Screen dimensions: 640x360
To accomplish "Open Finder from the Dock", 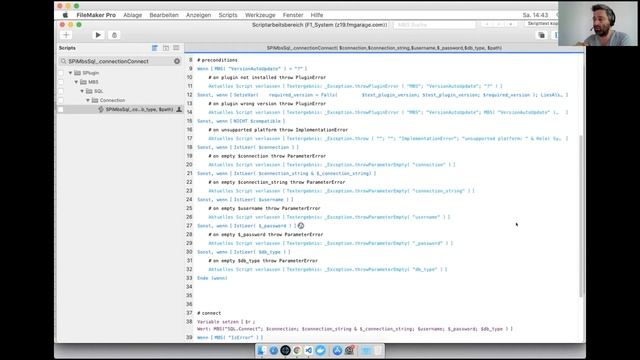I will coord(262,350).
